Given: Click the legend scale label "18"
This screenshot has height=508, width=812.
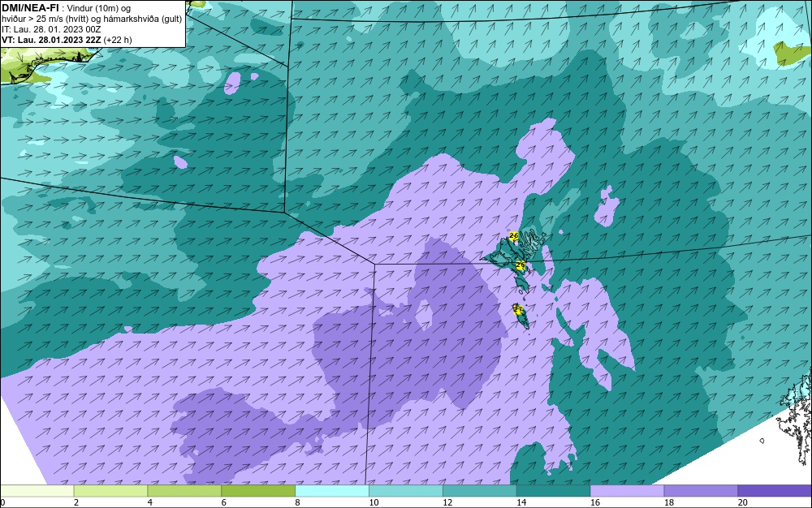Looking at the screenshot, I should (x=668, y=502).
